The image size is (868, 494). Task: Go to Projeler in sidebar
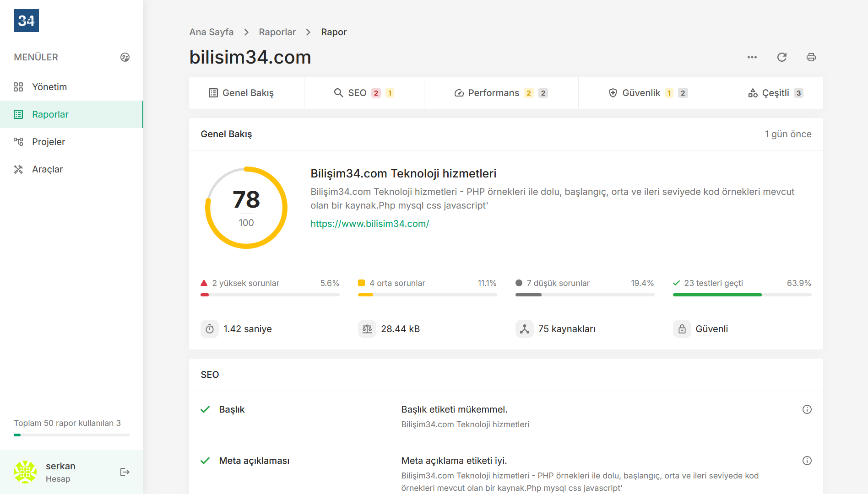pos(71,142)
